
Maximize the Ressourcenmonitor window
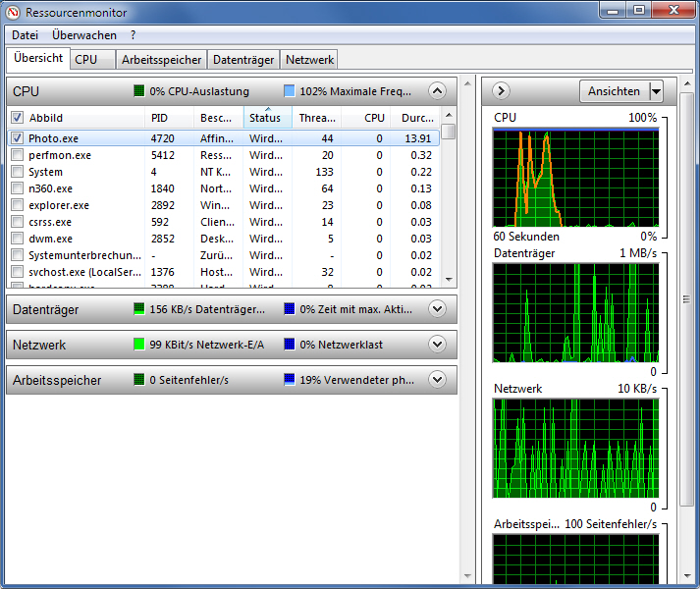click(x=639, y=10)
